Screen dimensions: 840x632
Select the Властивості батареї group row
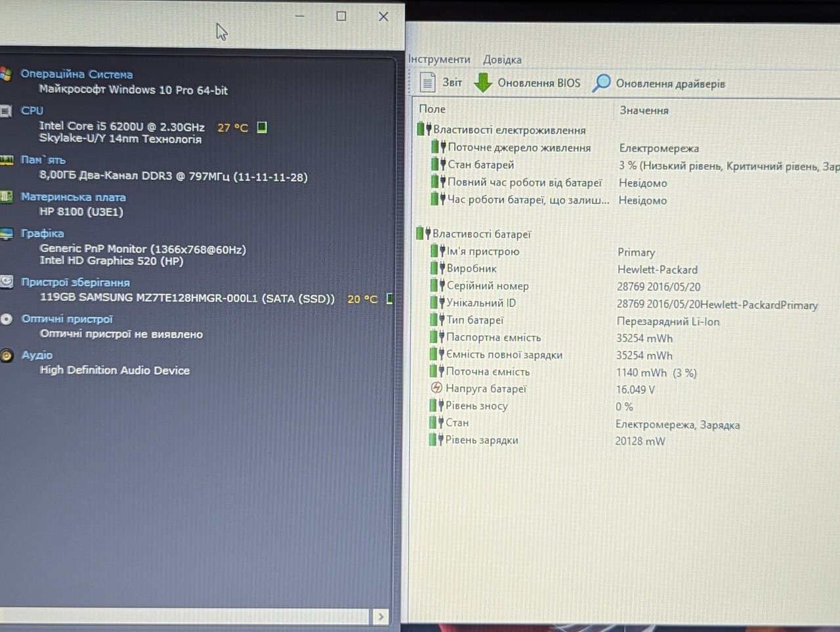tap(627, 234)
